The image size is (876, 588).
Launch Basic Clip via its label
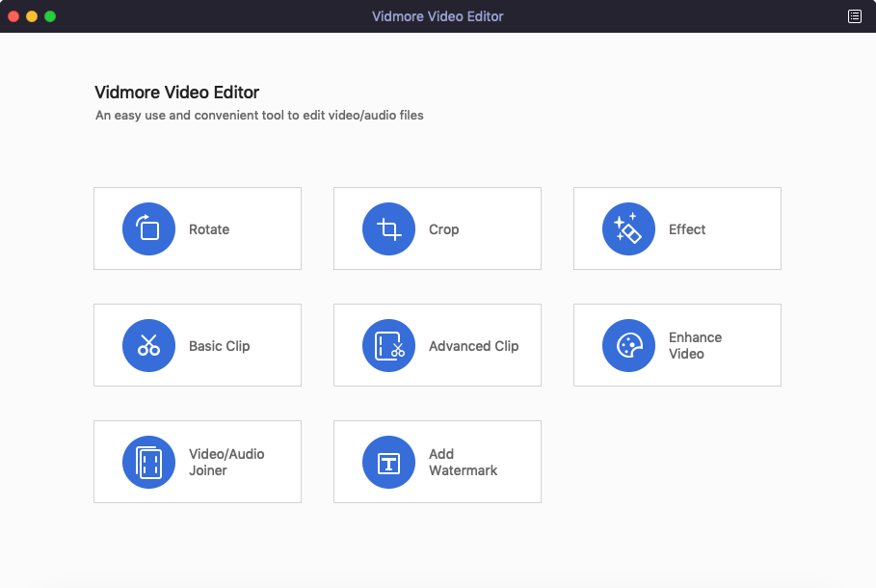[x=219, y=346]
